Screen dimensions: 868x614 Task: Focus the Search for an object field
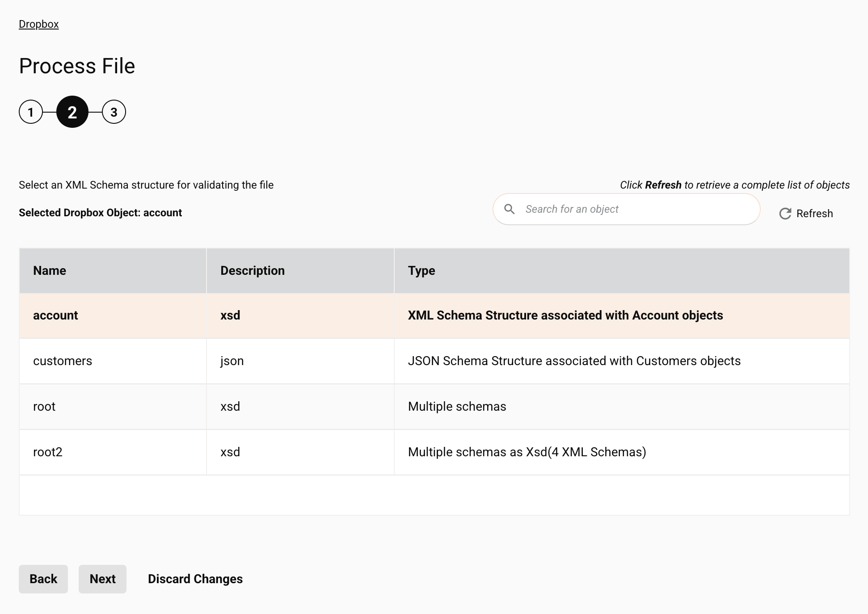[x=635, y=209]
